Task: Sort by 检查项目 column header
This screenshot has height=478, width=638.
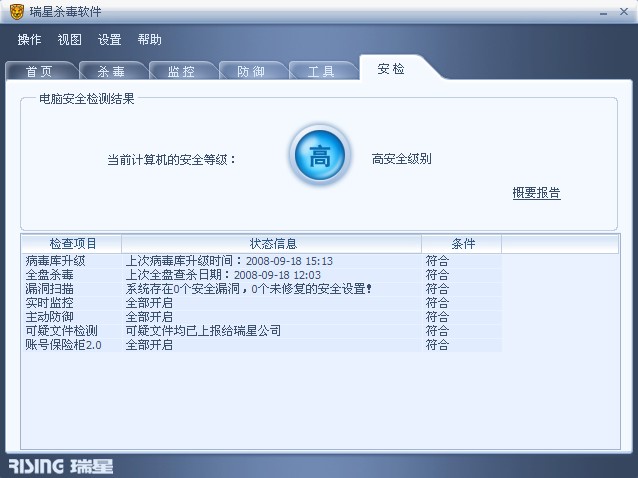Action: (72, 244)
